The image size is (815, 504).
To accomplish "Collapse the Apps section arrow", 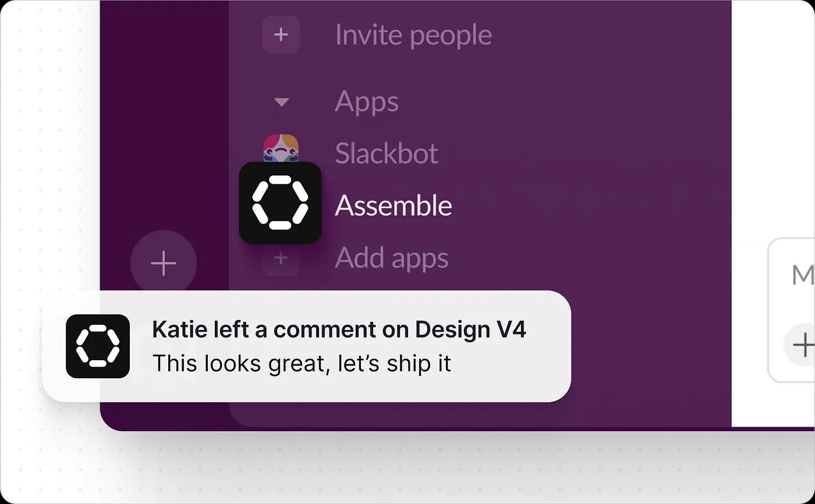I will tap(281, 102).
